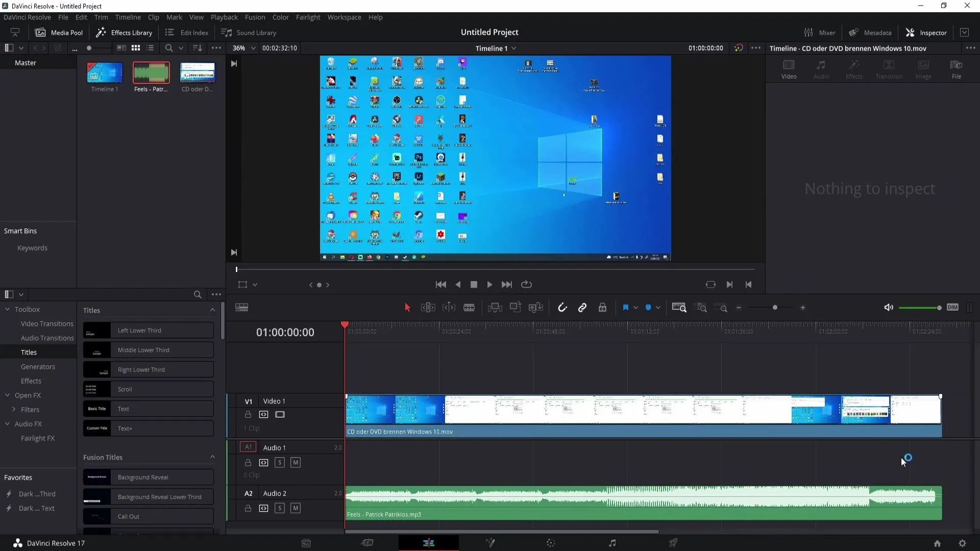Click the Replace Clip icon
980x551 pixels.
(x=535, y=308)
